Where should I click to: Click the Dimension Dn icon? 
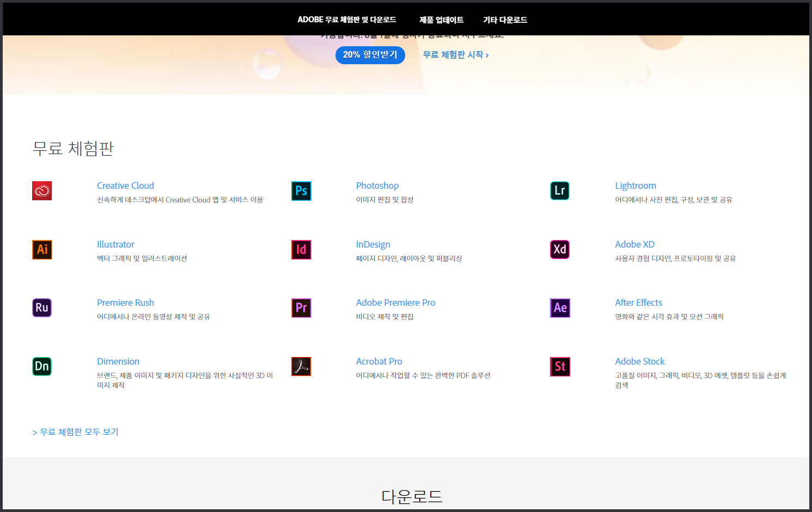(x=42, y=367)
